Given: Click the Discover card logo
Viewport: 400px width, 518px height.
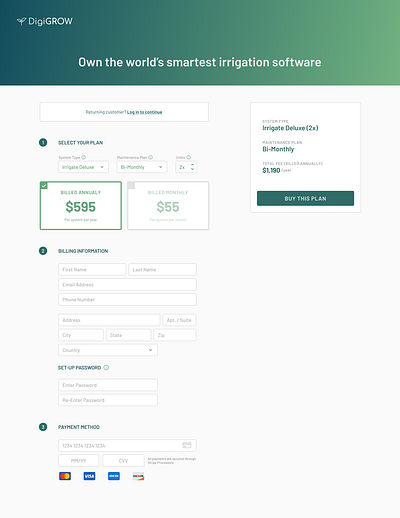Looking at the screenshot, I should [x=138, y=476].
